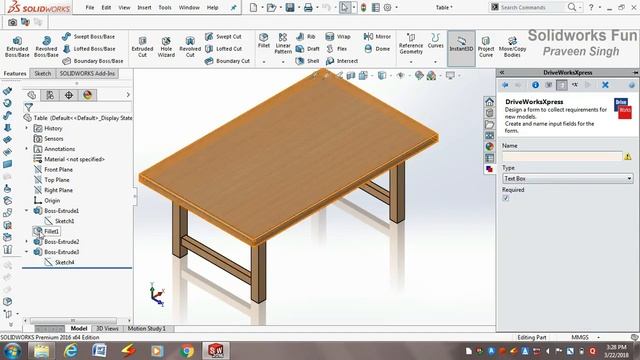This screenshot has width=640, height=360.
Task: Open Internet Explorer from the taskbar
Action: (71, 351)
